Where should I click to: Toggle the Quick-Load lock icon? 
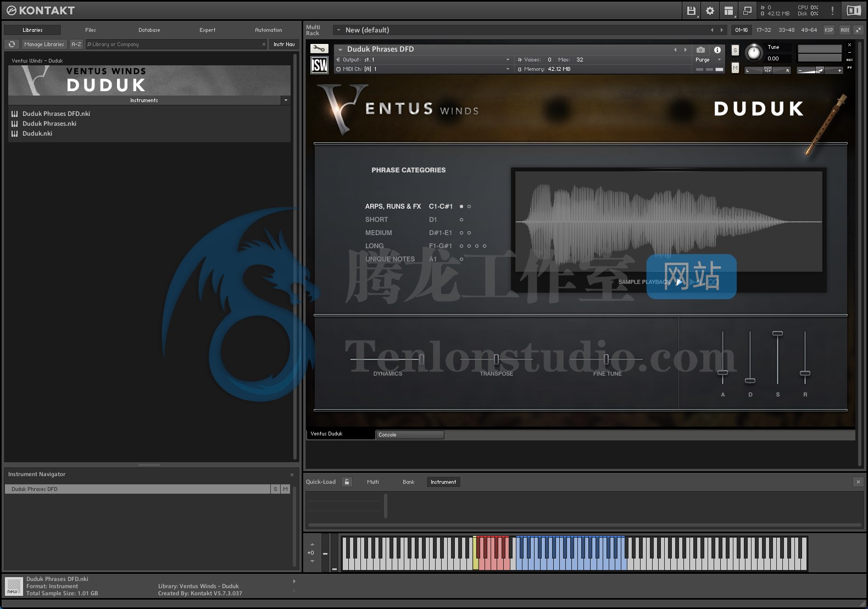(347, 482)
